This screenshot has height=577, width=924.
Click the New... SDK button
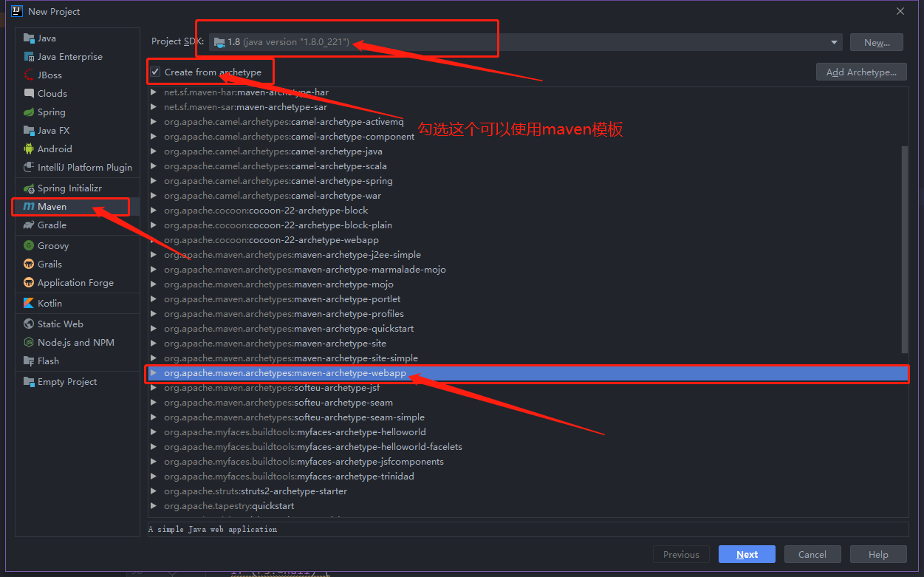pyautogui.click(x=877, y=43)
